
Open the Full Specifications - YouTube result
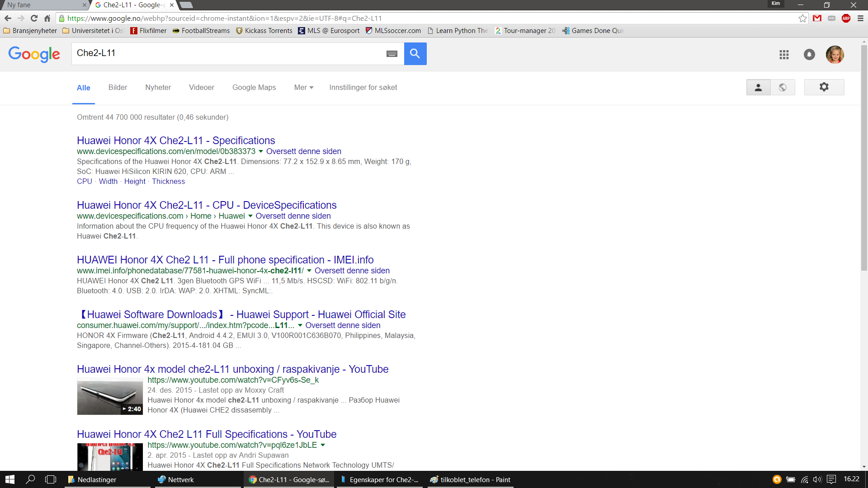(x=207, y=434)
